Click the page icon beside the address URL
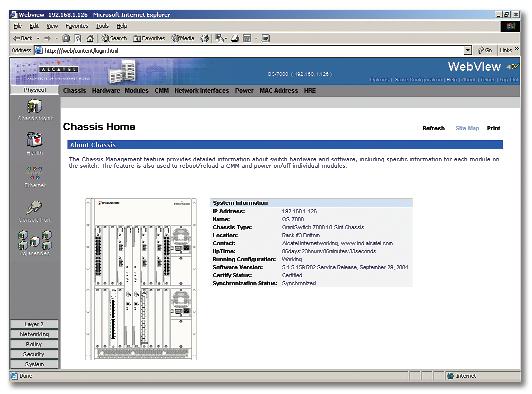The width and height of the screenshot is (532, 394). pos(39,51)
